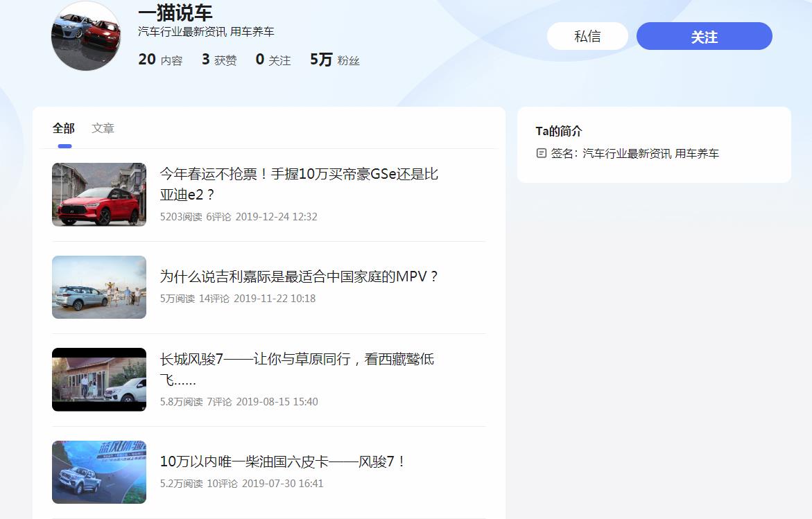Viewport: 812px width, 519px height.
Task: Click the 20 内容 count
Action: [161, 60]
